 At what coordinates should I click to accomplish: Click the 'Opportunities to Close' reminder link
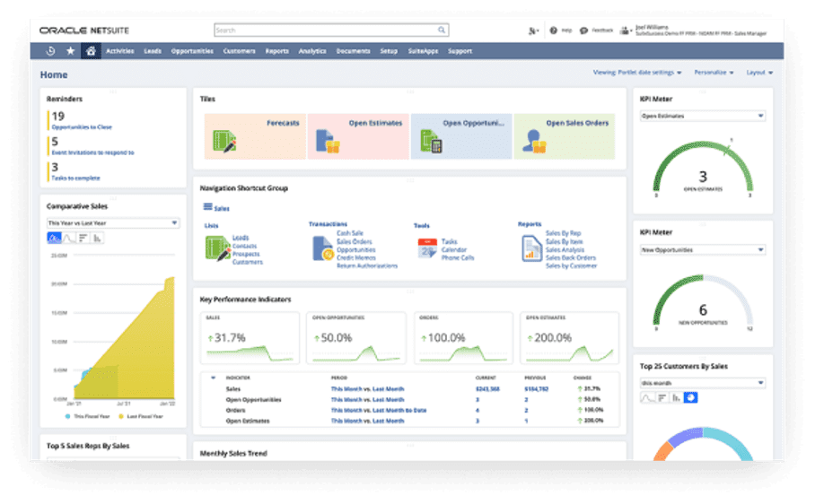tap(82, 127)
